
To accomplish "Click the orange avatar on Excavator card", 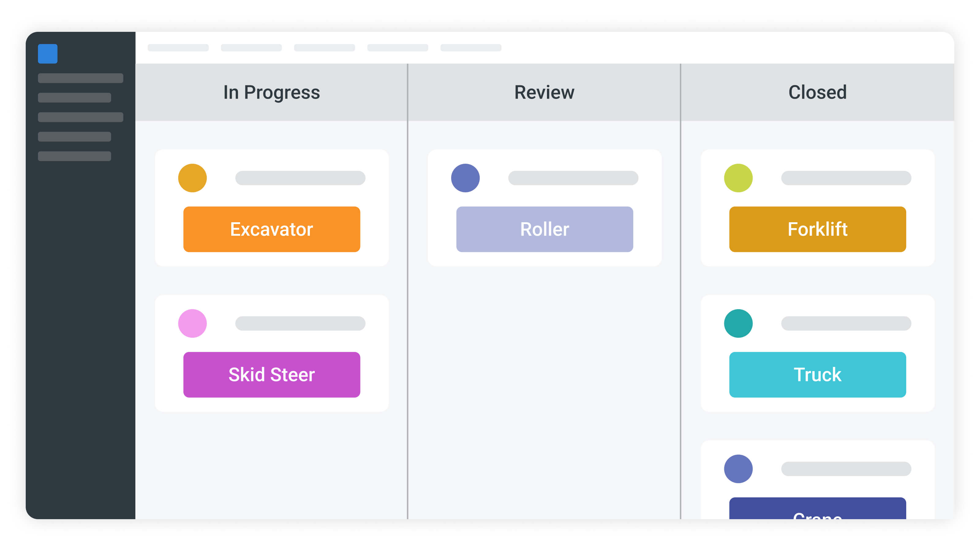I will pos(193,178).
